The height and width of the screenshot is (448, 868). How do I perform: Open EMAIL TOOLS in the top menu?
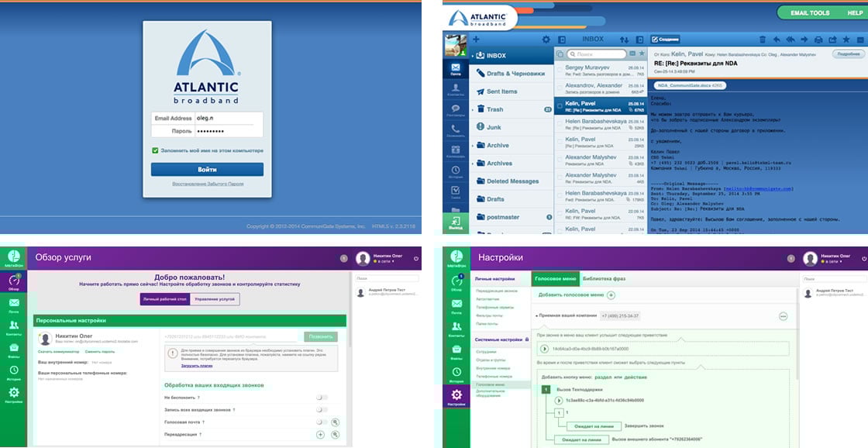[x=809, y=13]
